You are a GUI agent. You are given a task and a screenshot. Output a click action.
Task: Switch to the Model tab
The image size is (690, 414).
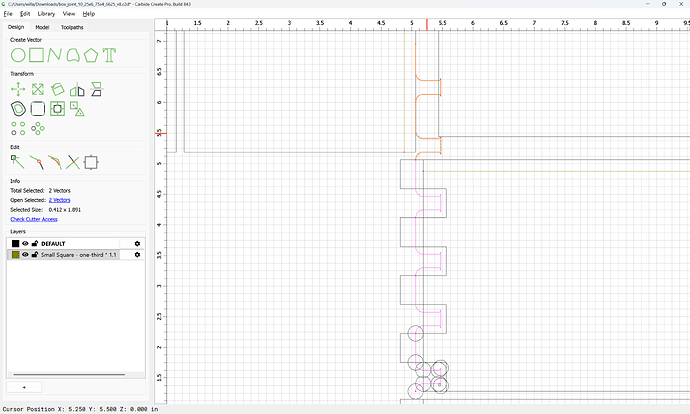[42, 27]
